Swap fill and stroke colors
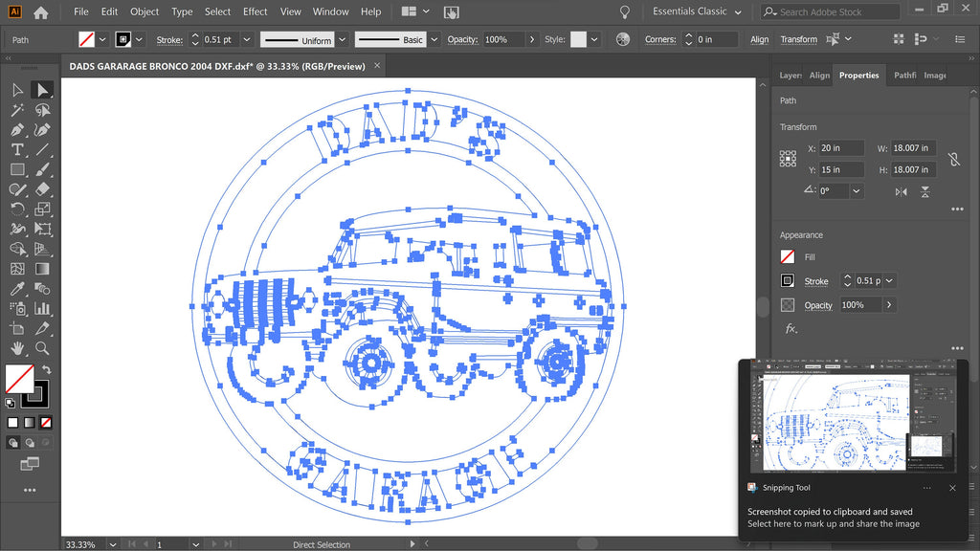 46,370
